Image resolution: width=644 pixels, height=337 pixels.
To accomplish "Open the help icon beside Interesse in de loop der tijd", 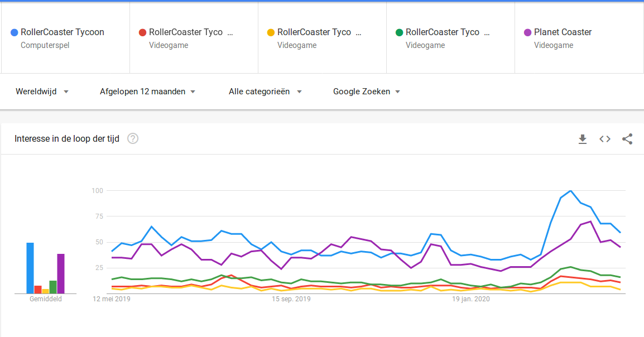I will (x=133, y=139).
